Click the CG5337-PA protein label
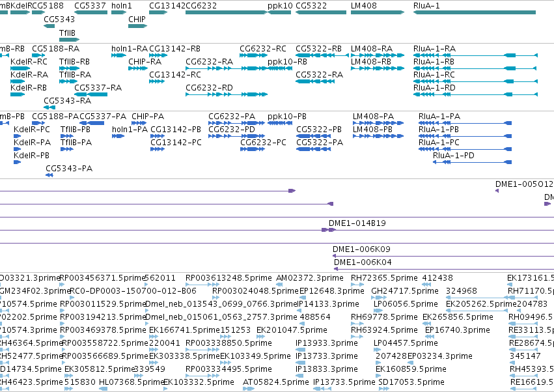This screenshot has height=392, width=554. 102,117
